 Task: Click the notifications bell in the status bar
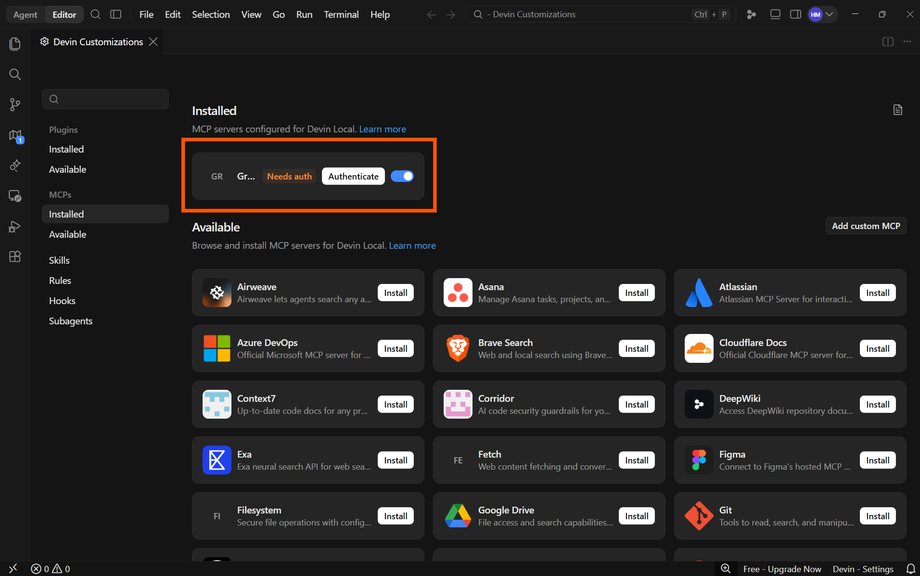tap(911, 568)
